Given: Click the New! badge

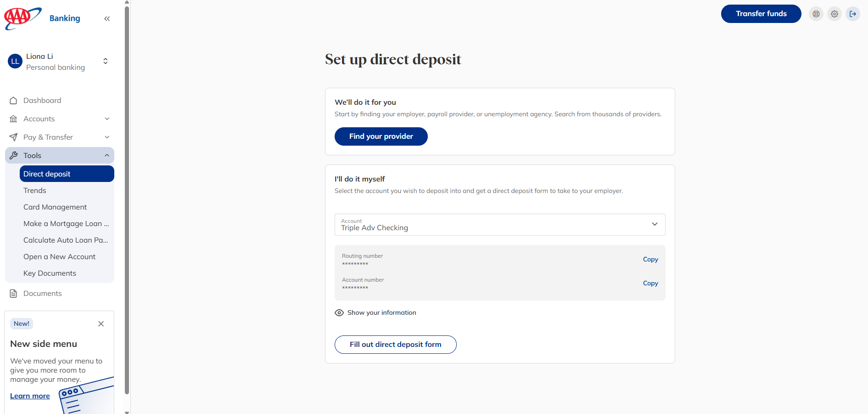Looking at the screenshot, I should 22,324.
